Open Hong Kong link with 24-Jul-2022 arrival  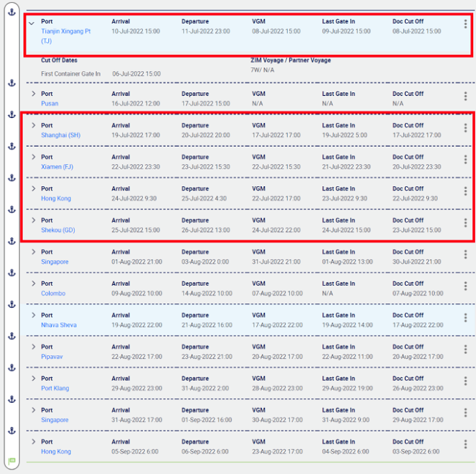pyautogui.click(x=56, y=199)
